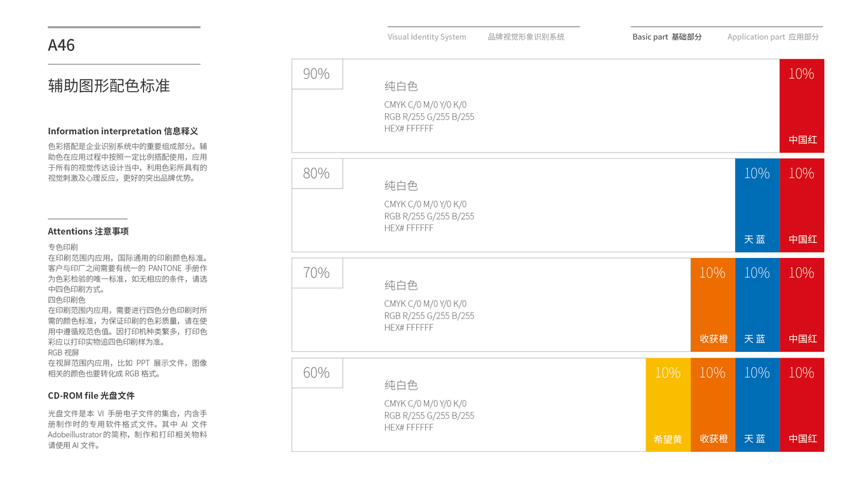
Task: Select the 80% ratio label box
Action: (x=317, y=173)
